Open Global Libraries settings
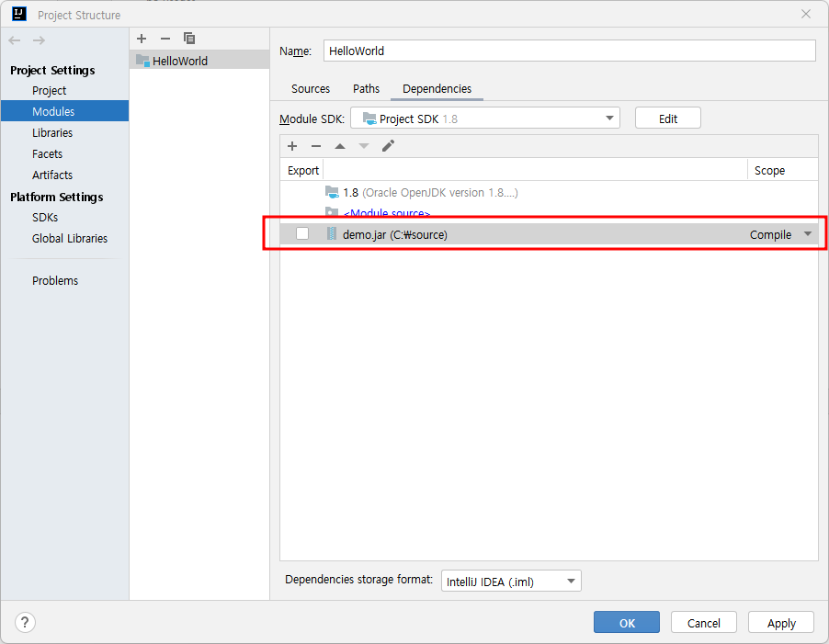Viewport: 829px width, 644px height. click(70, 238)
